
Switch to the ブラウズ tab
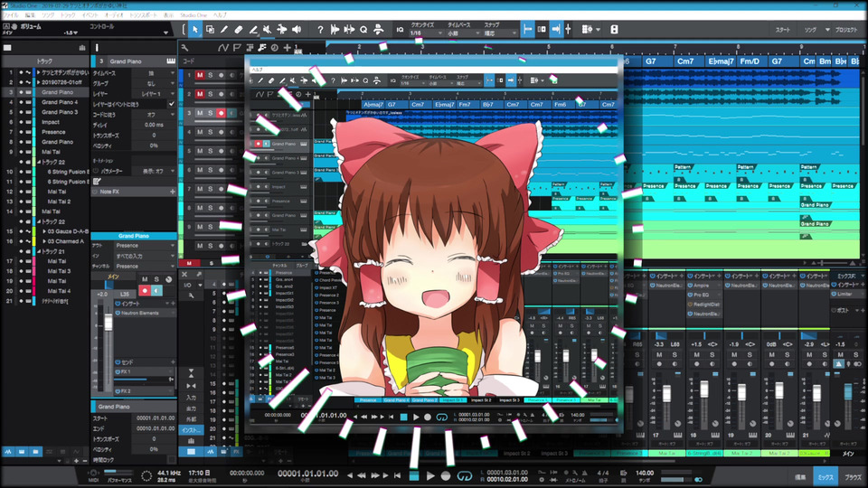(853, 477)
